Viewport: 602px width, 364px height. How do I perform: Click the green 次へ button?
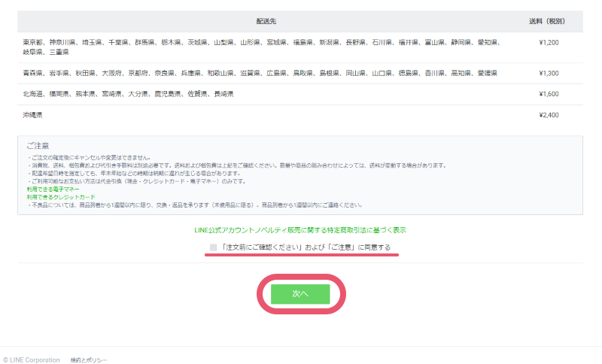301,294
